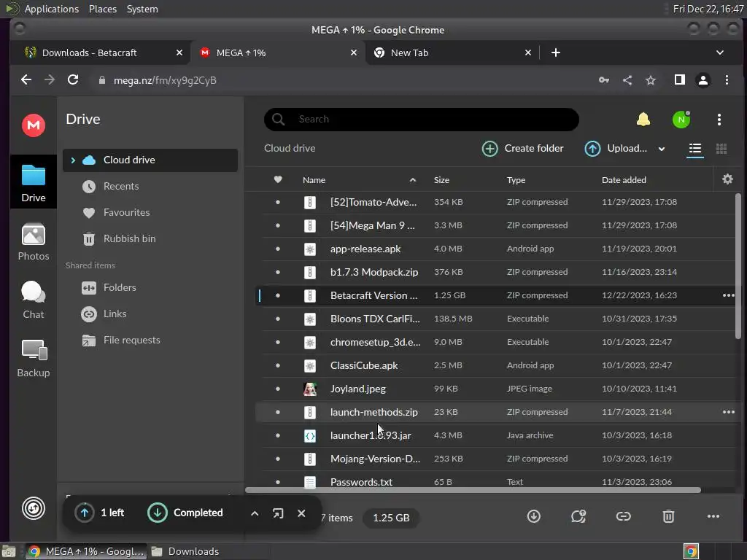
Task: Click download icon in bottom action bar
Action: click(x=533, y=516)
